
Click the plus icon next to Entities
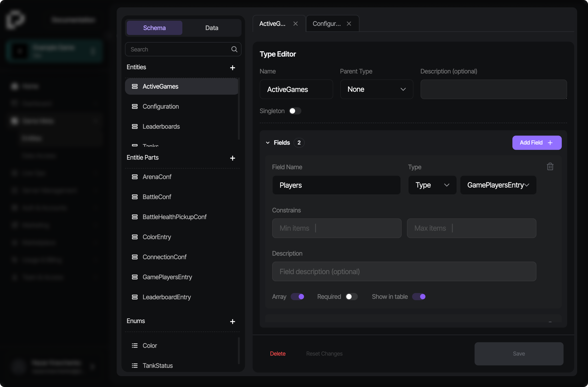(x=233, y=68)
